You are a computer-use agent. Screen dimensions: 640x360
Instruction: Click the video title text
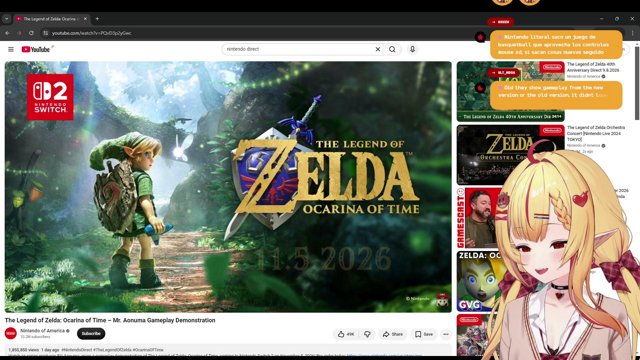[x=110, y=320]
